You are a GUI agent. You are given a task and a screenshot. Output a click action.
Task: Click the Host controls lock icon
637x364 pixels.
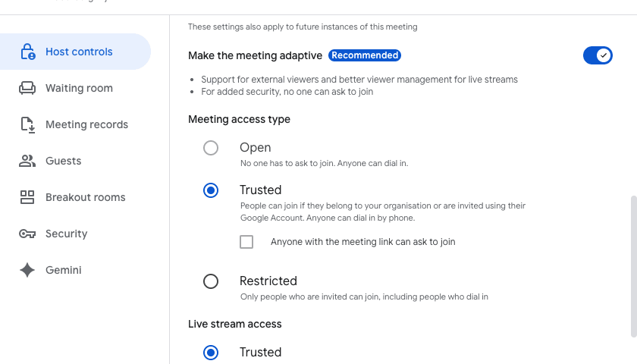point(27,52)
